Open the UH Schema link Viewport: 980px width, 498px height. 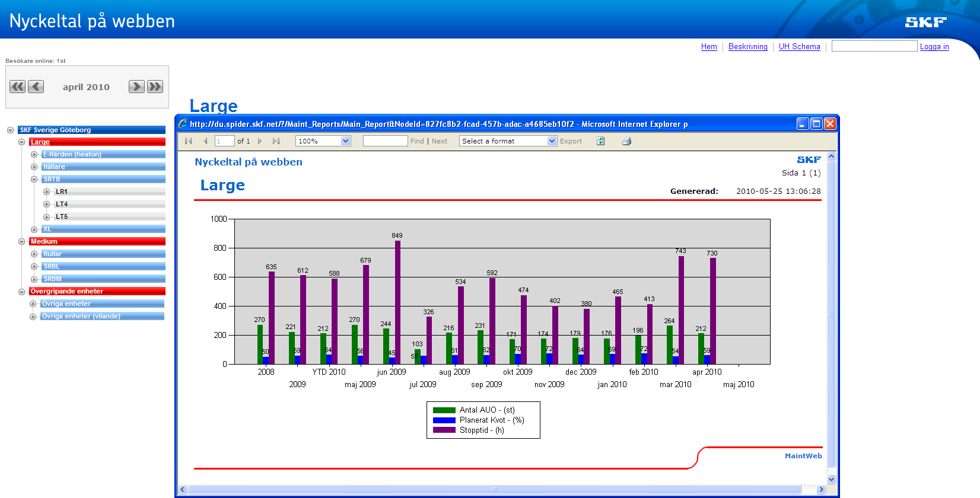(800, 47)
